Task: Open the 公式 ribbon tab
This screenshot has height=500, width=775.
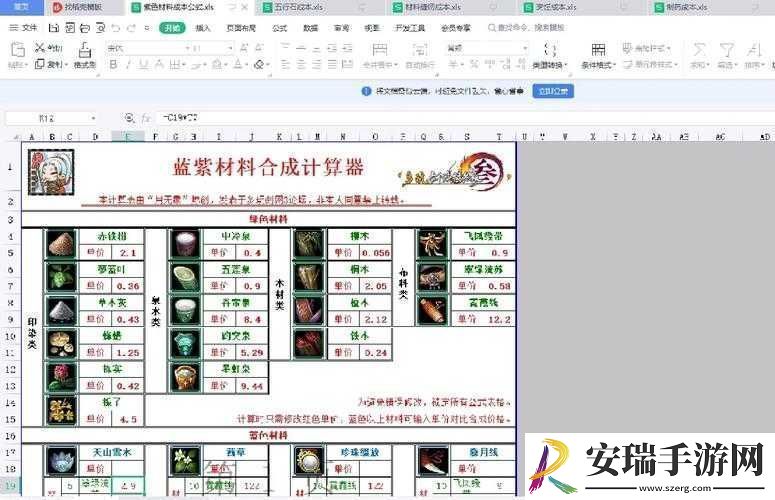Action: tap(279, 28)
